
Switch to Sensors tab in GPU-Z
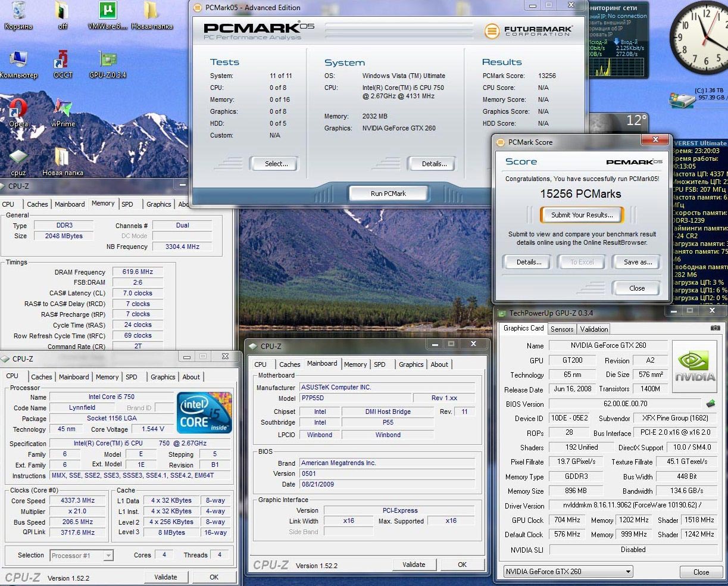coord(562,329)
